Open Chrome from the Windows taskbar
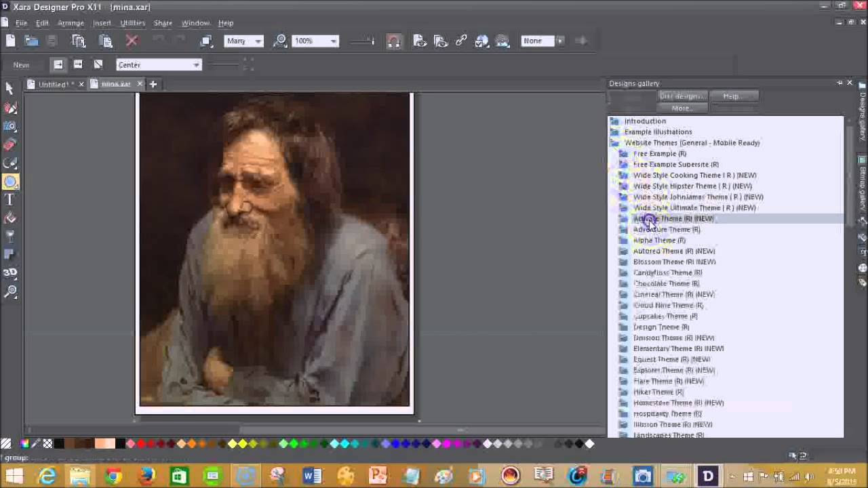This screenshot has width=868, height=488. (x=113, y=476)
